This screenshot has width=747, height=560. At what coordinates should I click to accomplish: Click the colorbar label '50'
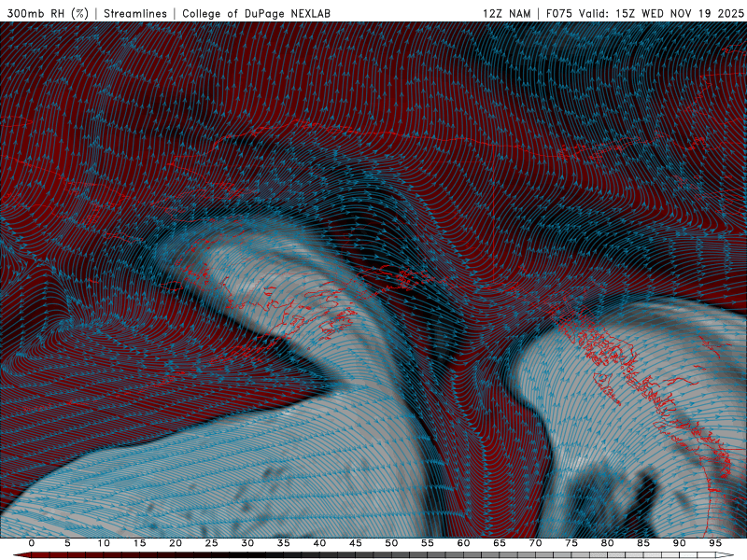391,543
